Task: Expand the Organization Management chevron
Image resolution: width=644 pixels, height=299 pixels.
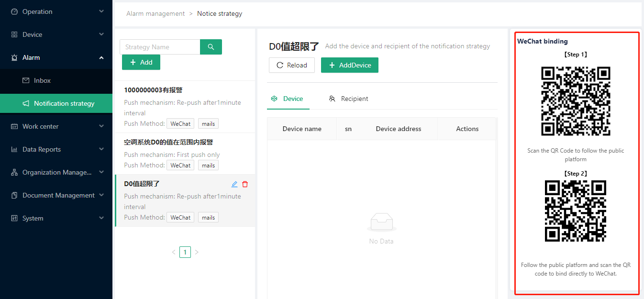Action: (x=101, y=172)
